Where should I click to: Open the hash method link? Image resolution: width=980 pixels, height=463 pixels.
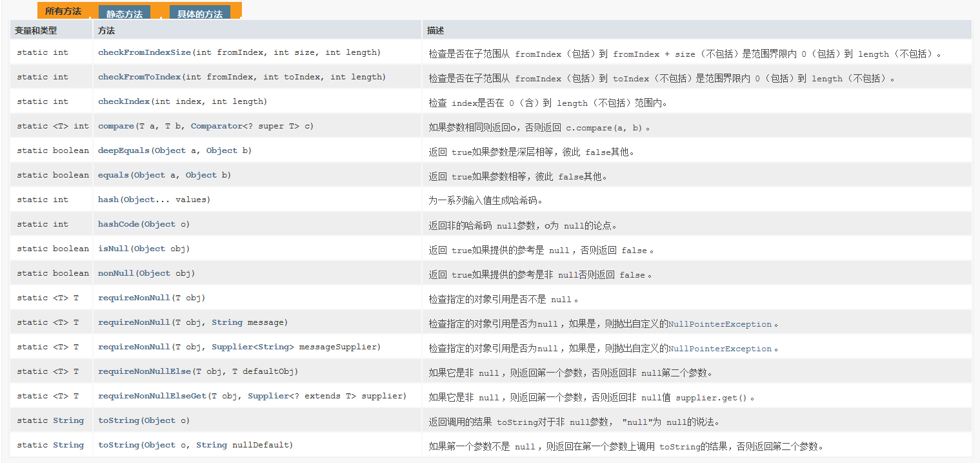pyautogui.click(x=108, y=200)
